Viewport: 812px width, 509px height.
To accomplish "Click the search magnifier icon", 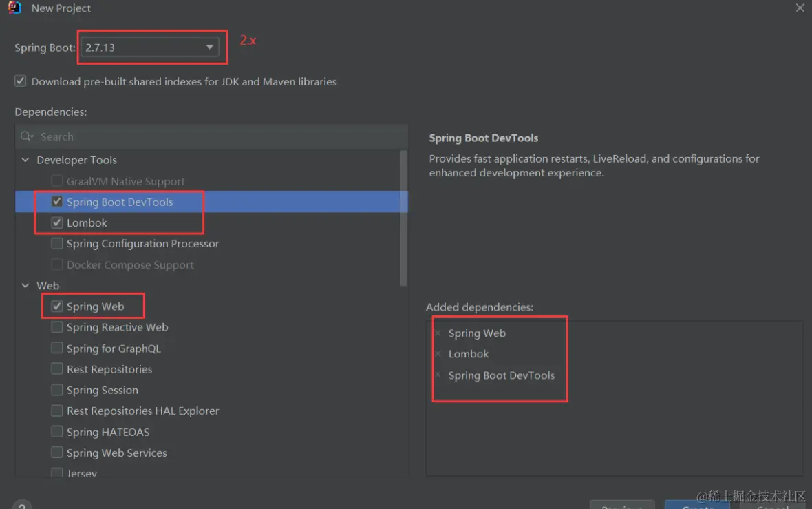I will pos(26,136).
